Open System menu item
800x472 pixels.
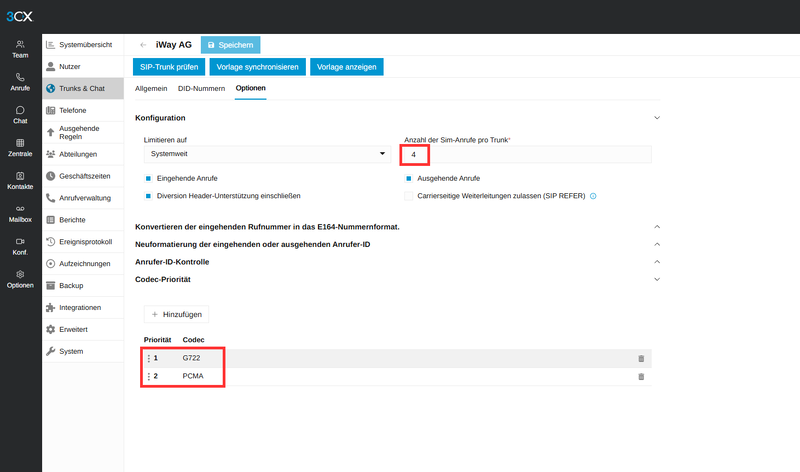coord(83,352)
